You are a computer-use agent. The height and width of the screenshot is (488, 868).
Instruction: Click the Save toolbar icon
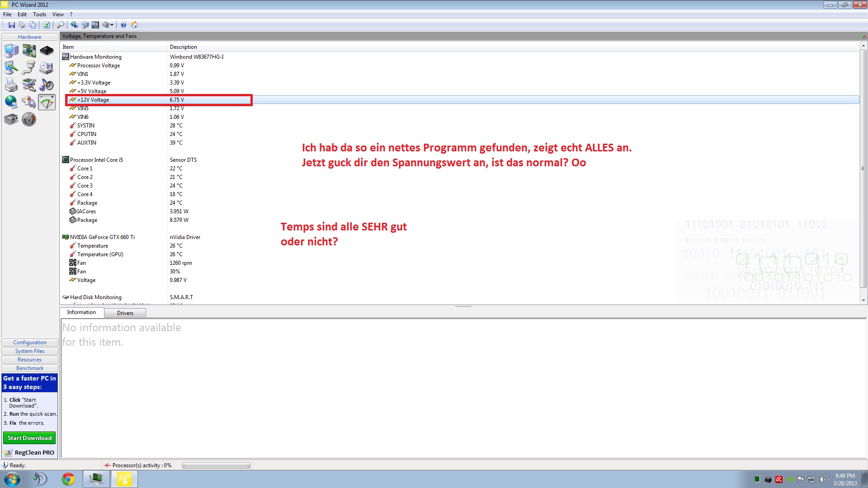point(12,25)
